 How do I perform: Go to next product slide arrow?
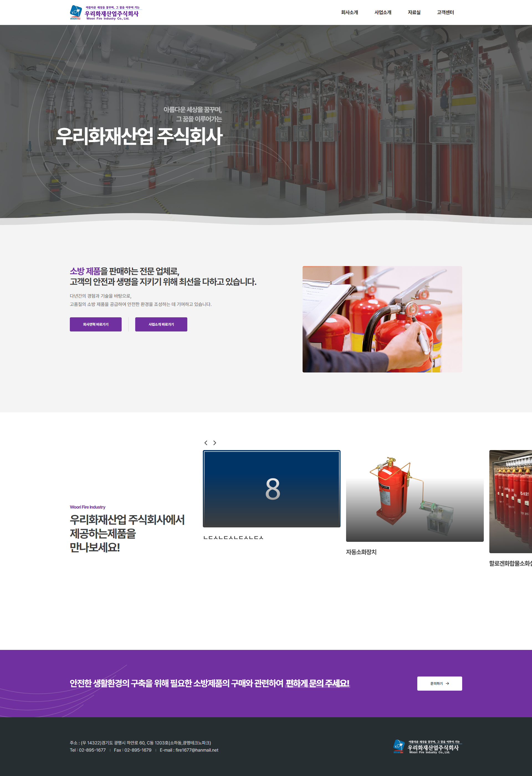(x=215, y=442)
